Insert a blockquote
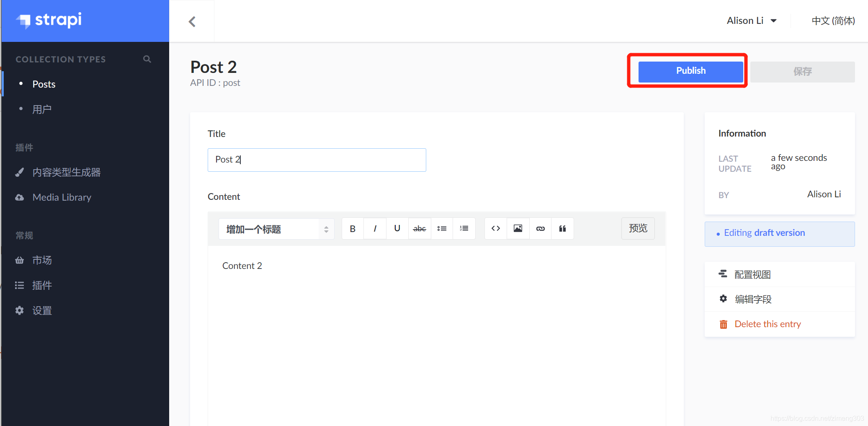Viewport: 868px width, 426px height. click(563, 229)
